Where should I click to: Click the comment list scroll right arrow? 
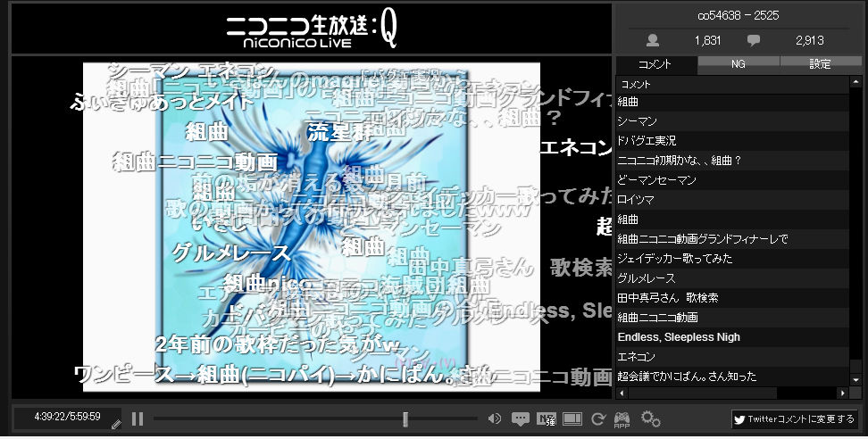[x=842, y=393]
